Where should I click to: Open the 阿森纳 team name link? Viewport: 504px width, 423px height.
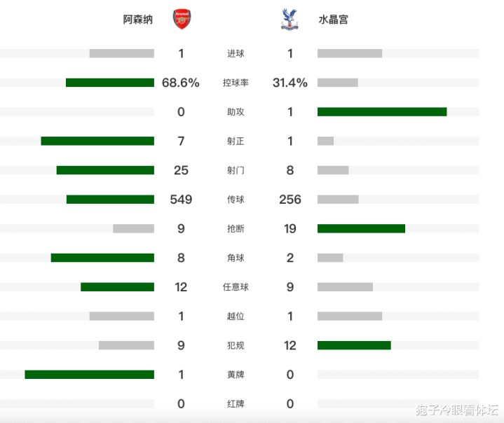tap(138, 20)
